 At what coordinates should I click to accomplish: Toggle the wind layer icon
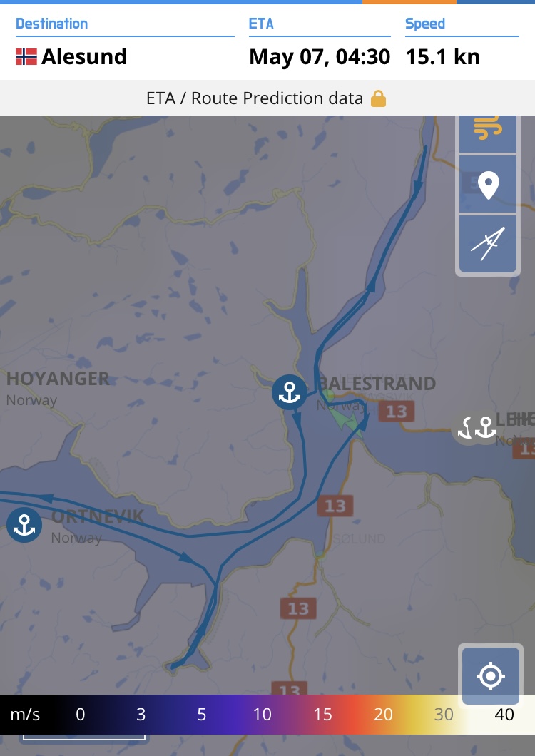(488, 131)
